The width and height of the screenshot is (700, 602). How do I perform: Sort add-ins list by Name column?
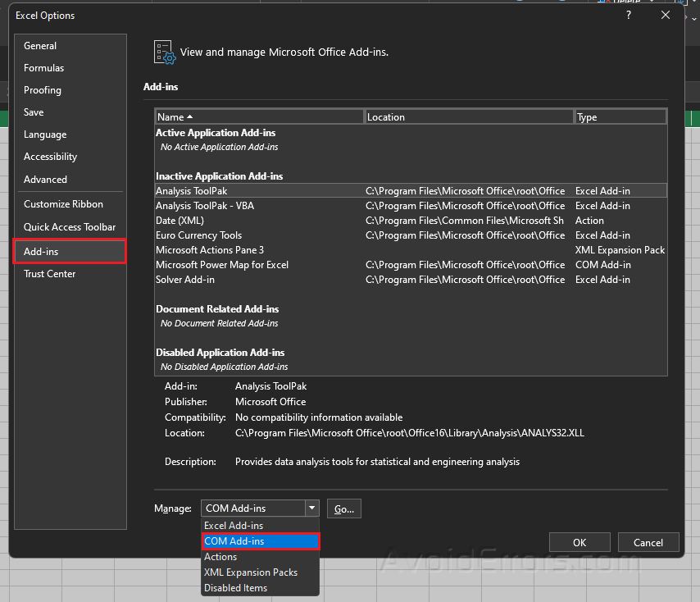coord(259,117)
